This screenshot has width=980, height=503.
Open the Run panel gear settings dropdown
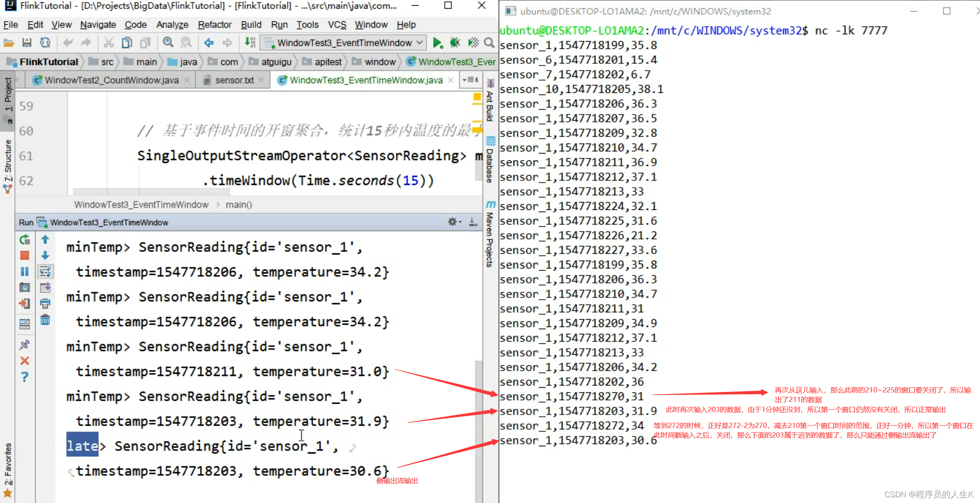(x=454, y=222)
